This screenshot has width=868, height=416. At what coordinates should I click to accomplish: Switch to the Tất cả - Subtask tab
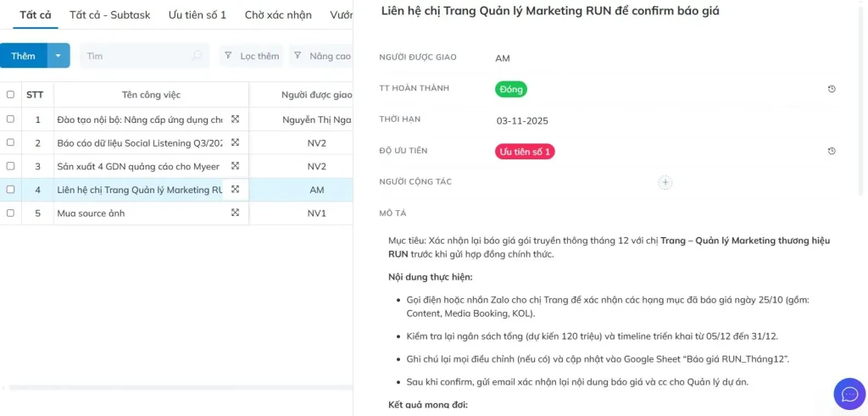pyautogui.click(x=109, y=15)
